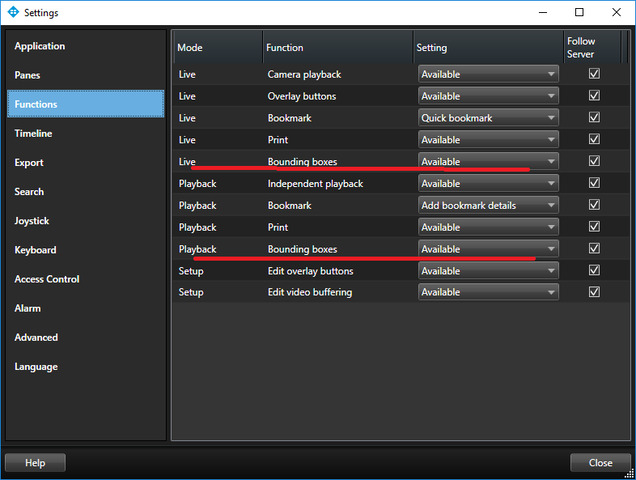Select the Independent playback row
636x480 pixels.
(x=315, y=183)
